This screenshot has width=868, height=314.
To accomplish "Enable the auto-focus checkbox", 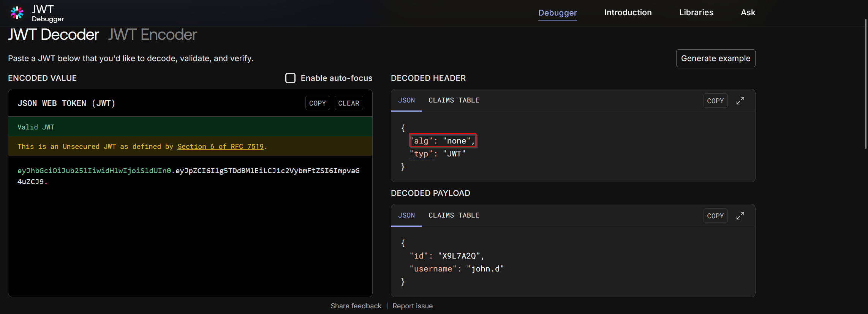I will [x=290, y=78].
